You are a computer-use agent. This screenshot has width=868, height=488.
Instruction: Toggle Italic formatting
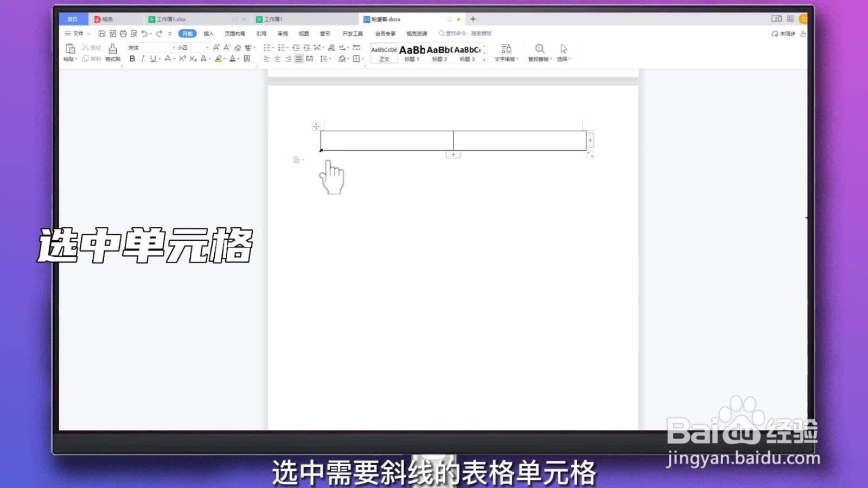[142, 59]
